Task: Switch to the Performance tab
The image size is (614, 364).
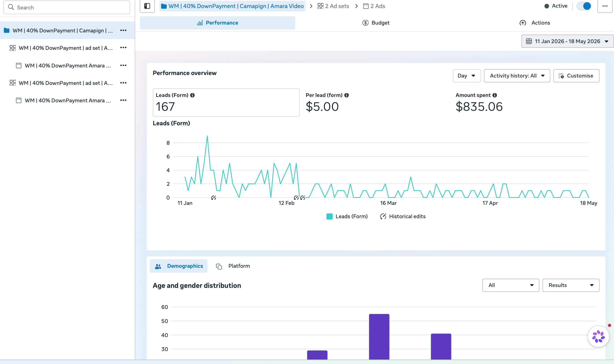Action: 217,23
